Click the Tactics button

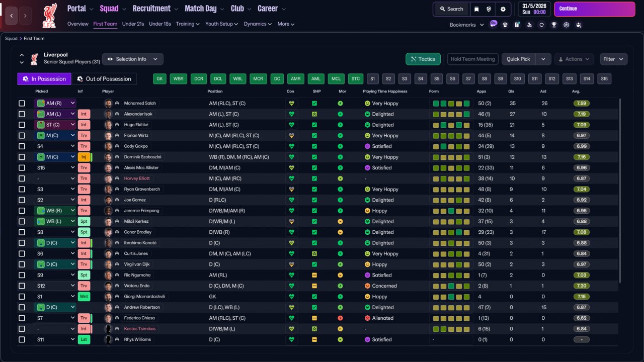423,59
